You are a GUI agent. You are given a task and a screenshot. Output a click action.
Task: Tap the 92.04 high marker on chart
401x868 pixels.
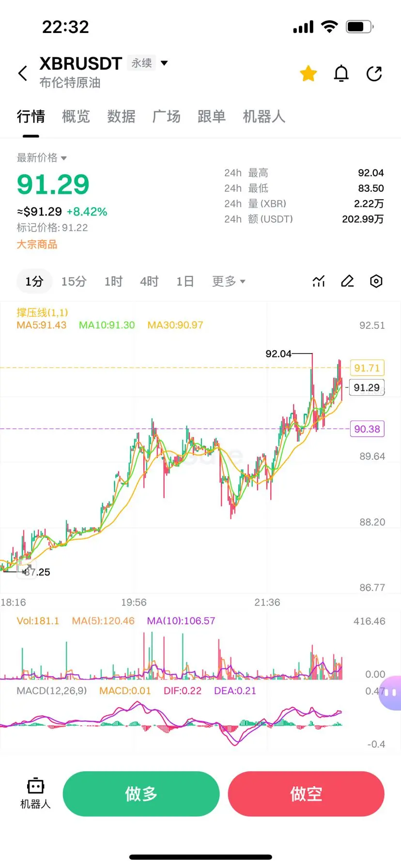(278, 354)
